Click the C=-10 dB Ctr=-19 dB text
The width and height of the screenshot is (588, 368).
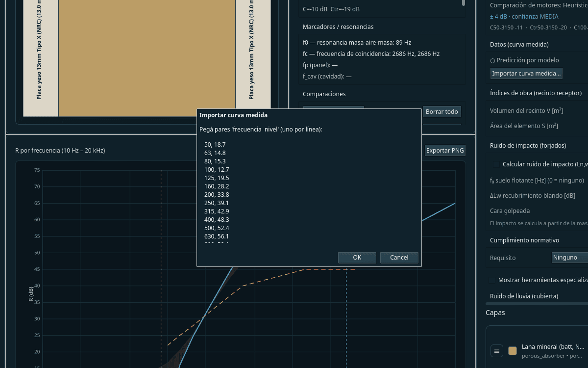click(x=331, y=9)
